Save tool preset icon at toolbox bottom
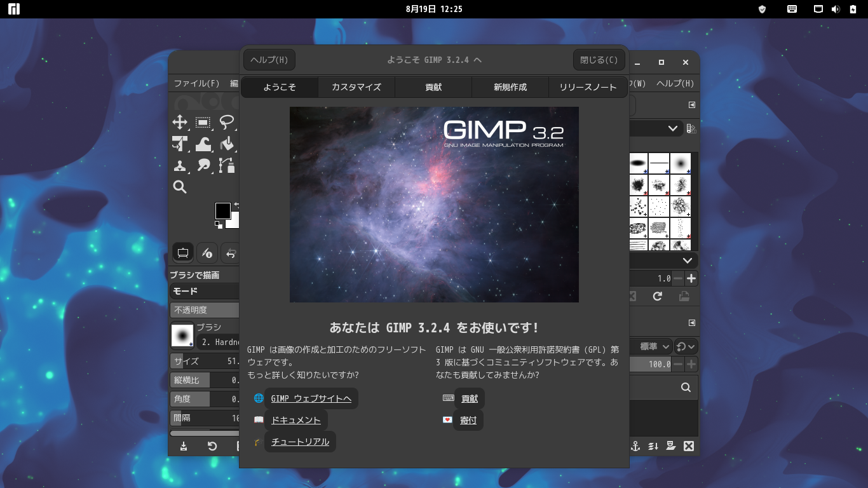The image size is (868, 488). pos(184,446)
